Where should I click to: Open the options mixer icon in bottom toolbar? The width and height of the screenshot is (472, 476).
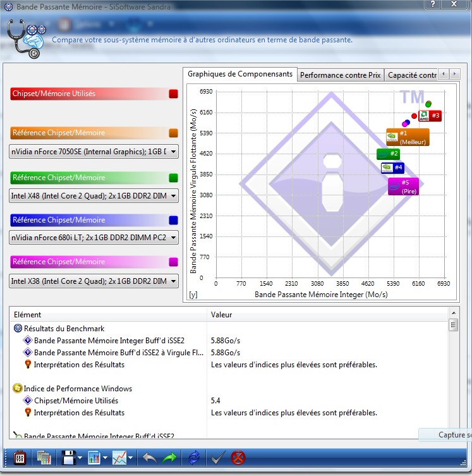20,458
